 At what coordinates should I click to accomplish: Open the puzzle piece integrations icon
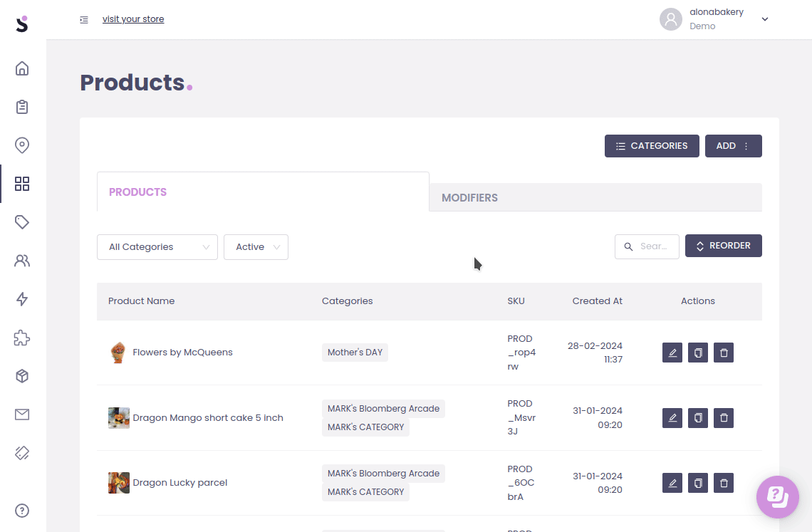pyautogui.click(x=22, y=338)
